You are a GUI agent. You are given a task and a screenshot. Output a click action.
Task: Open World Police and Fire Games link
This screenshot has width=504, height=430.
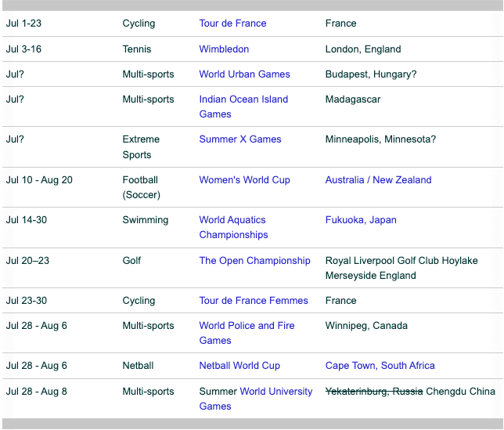pyautogui.click(x=247, y=333)
